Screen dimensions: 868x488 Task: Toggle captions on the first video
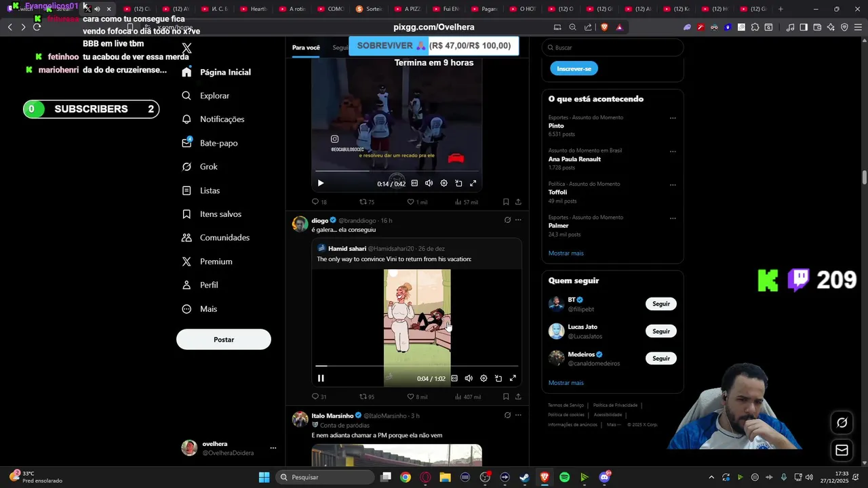pos(414,183)
